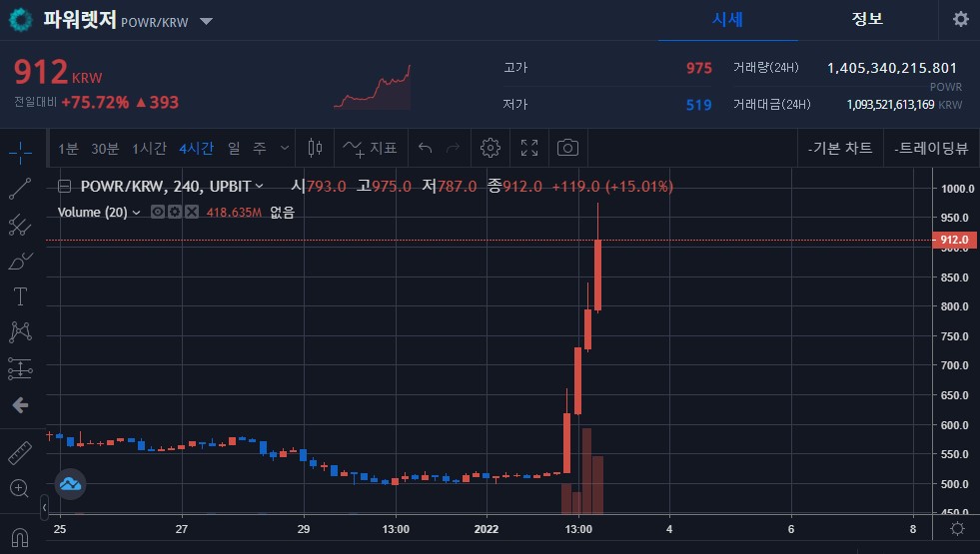
Task: Enter fullscreen chart mode
Action: [529, 148]
